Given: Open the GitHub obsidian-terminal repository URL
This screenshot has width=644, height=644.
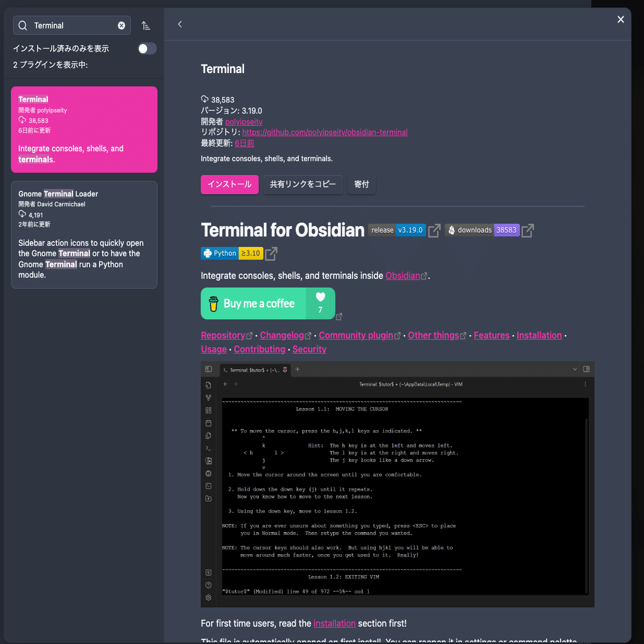Looking at the screenshot, I should (x=325, y=132).
